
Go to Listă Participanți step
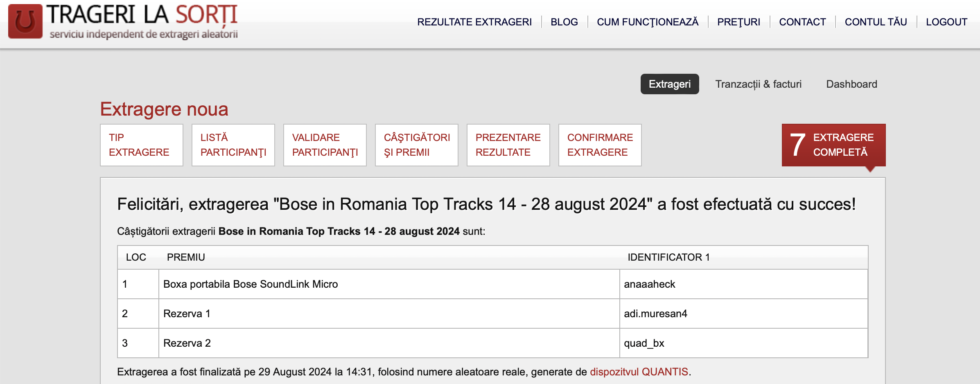(233, 145)
